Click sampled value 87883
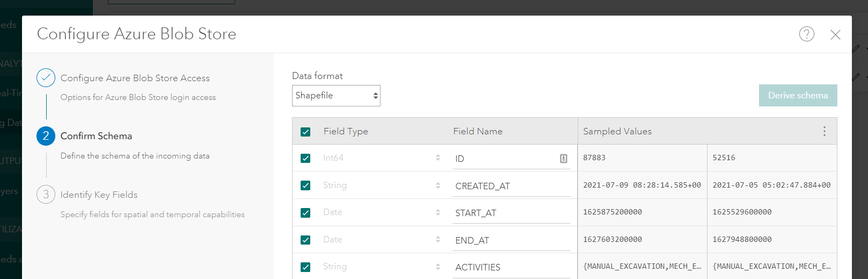The image size is (868, 279). [594, 158]
